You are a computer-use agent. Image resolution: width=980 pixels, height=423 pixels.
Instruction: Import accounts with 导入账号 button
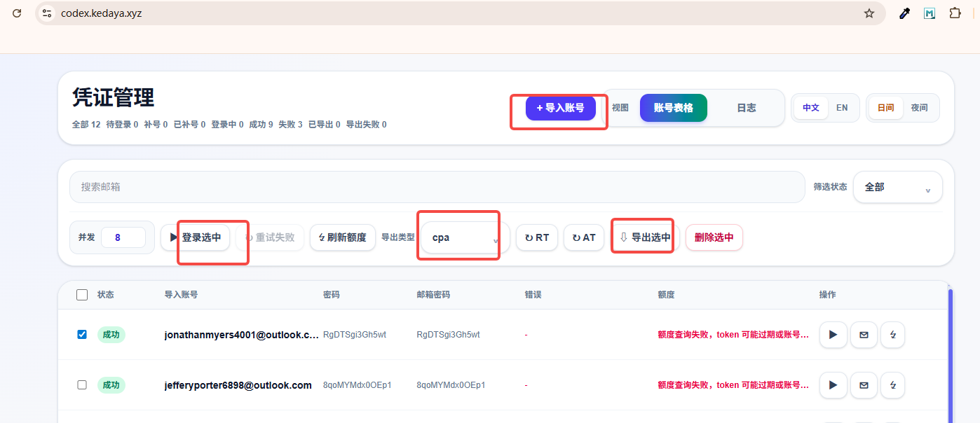pyautogui.click(x=561, y=108)
